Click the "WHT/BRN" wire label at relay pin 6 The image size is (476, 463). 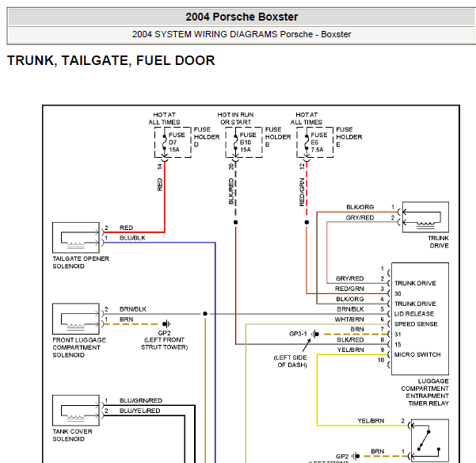point(349,320)
